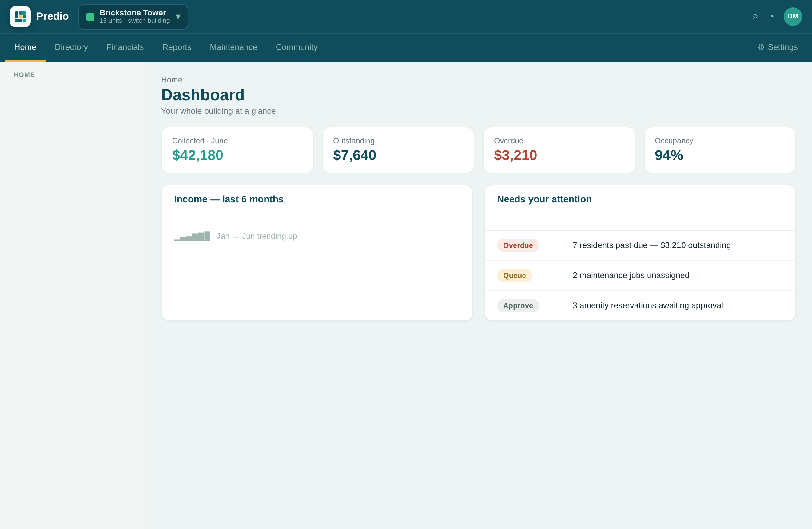This screenshot has height=529, width=812.
Task: Click the grey Approve badge
Action: (x=518, y=306)
